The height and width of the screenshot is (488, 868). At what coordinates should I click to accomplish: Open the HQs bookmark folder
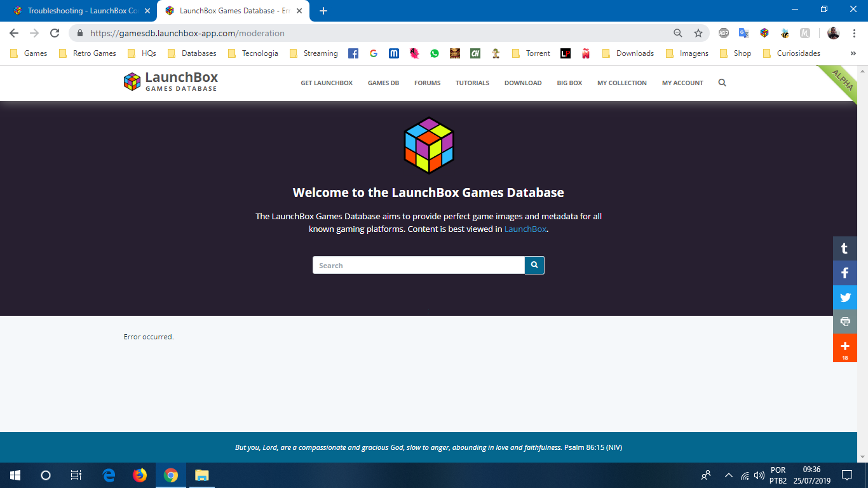tap(142, 53)
